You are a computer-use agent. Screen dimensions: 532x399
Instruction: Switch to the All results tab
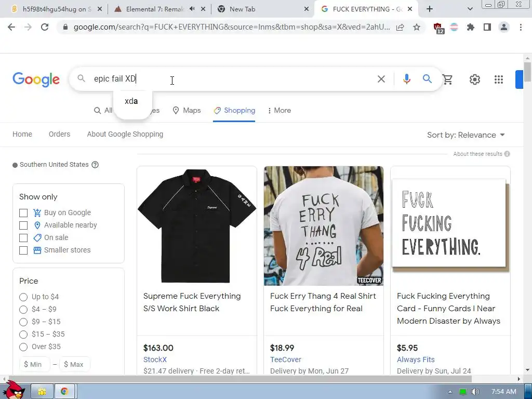(x=103, y=110)
